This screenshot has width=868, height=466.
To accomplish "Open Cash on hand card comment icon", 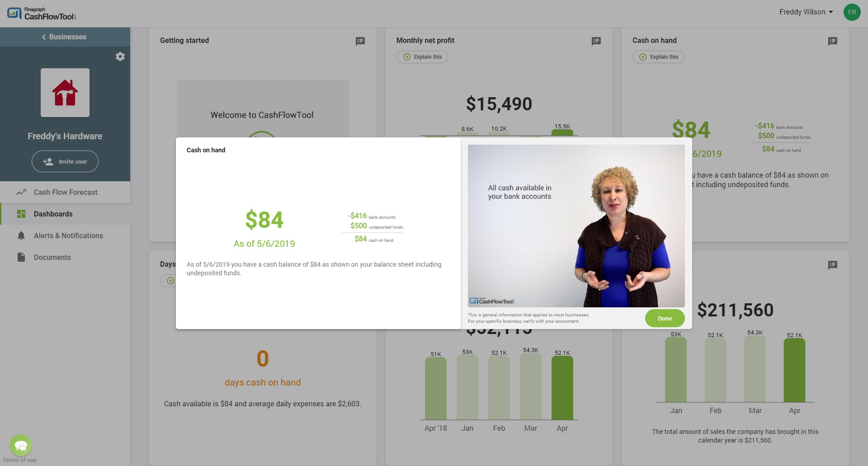I will (x=832, y=41).
